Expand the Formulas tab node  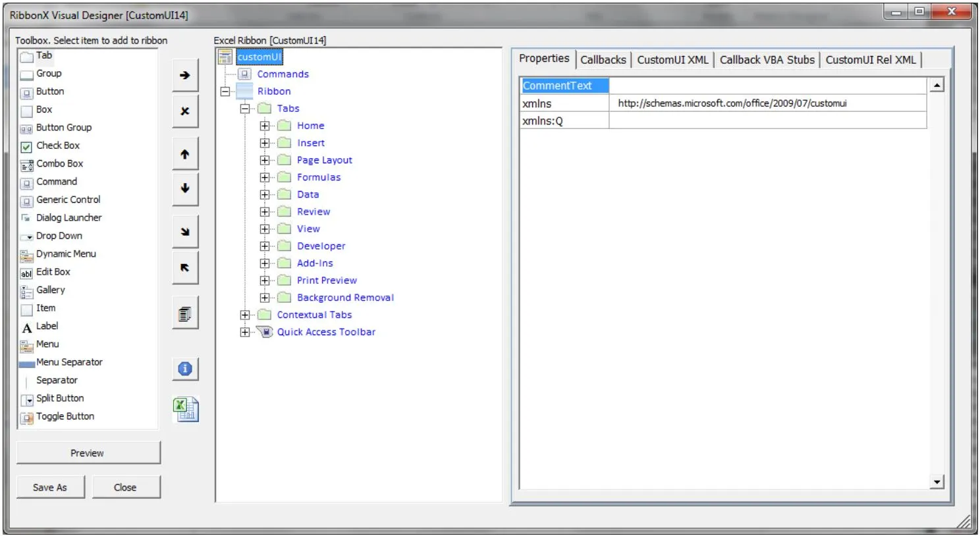265,177
